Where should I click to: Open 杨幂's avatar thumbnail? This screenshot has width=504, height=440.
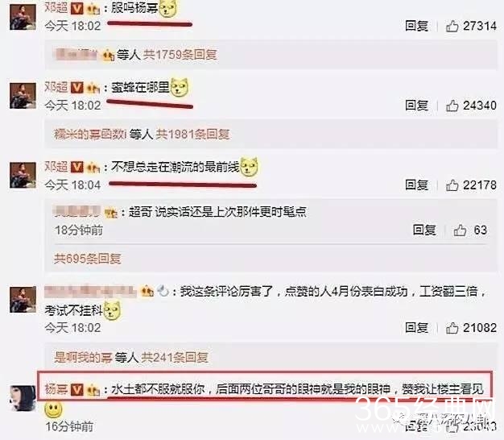23,399
